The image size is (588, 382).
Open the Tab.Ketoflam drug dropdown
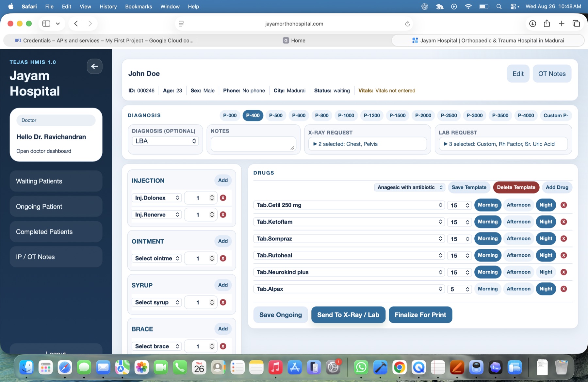[349, 222]
